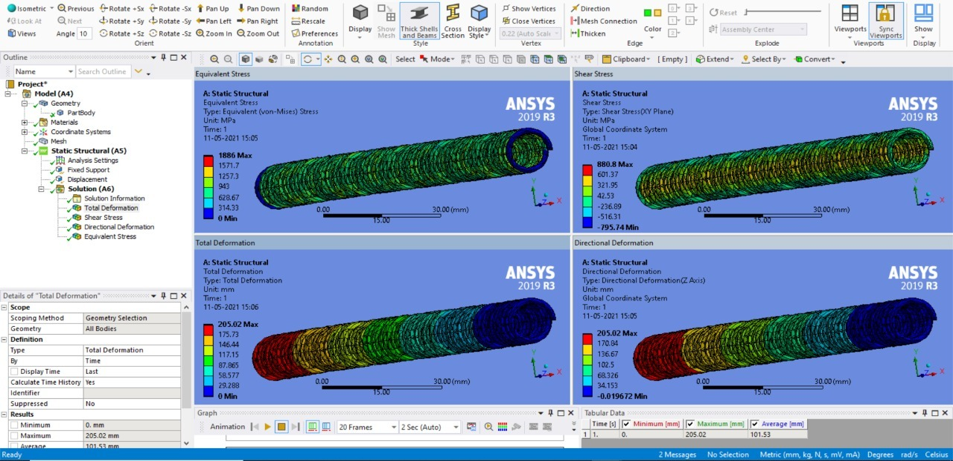Open the Isometric view dropdown
Image resolution: width=953 pixels, height=461 pixels.
[x=51, y=9]
